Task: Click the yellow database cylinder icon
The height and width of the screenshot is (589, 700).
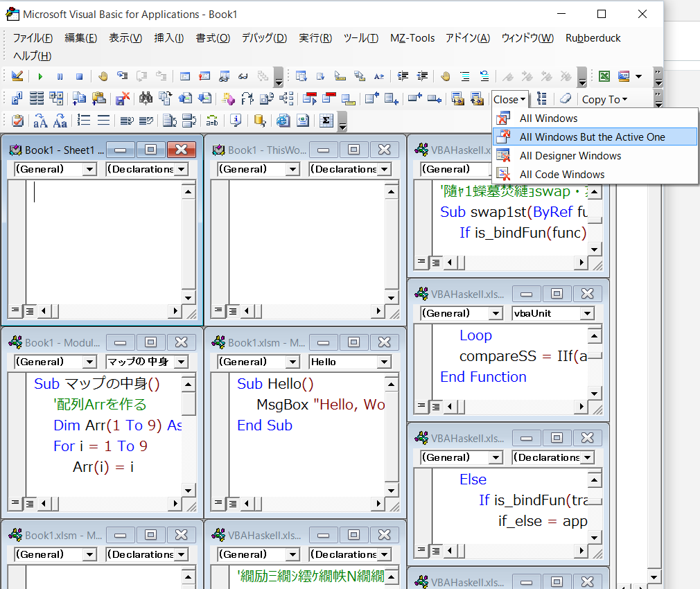Action: click(259, 121)
